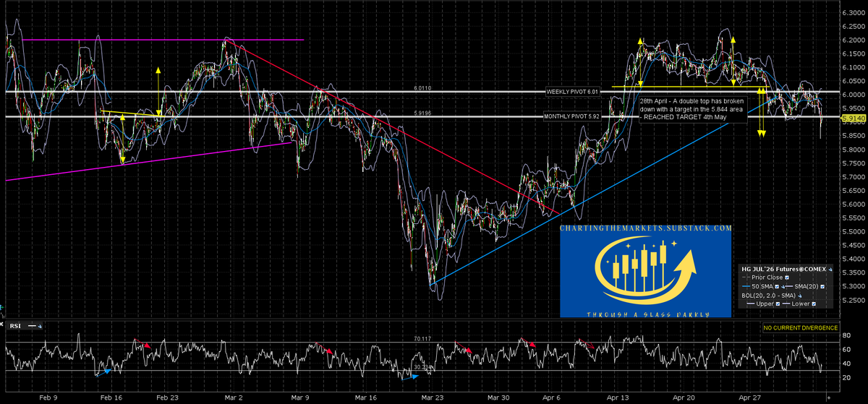
Task: Click the 5.5000 price axis label
Action: pyautogui.click(x=854, y=231)
